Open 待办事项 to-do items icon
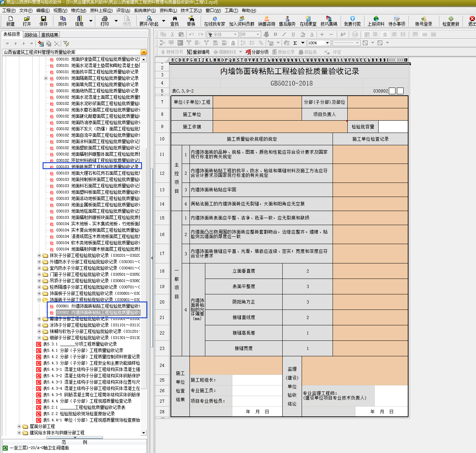 coord(397,21)
